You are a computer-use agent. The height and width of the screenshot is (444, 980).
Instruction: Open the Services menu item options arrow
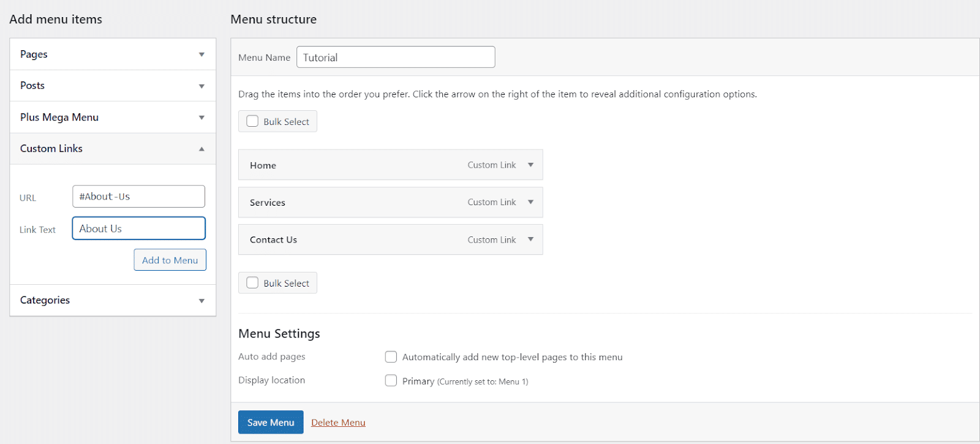530,202
